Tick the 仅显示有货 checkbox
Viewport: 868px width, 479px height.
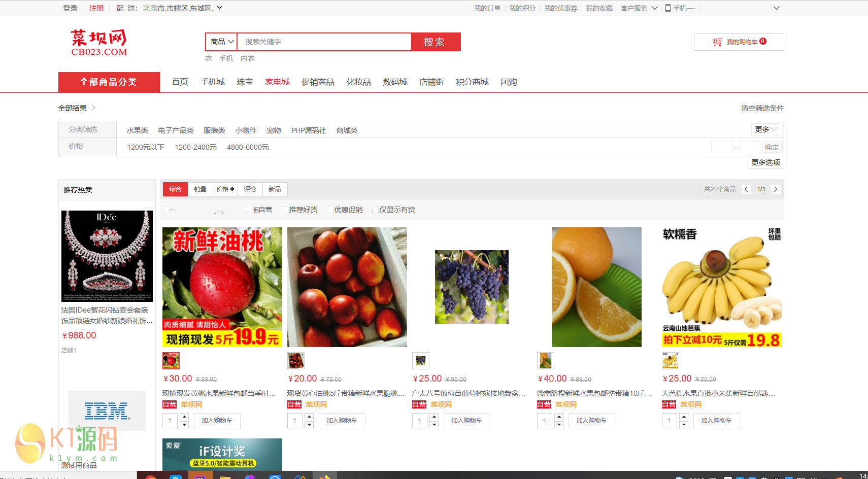point(375,210)
